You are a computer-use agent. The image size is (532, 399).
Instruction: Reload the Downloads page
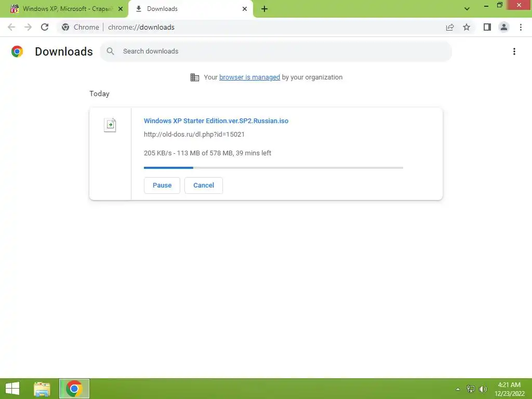45,27
